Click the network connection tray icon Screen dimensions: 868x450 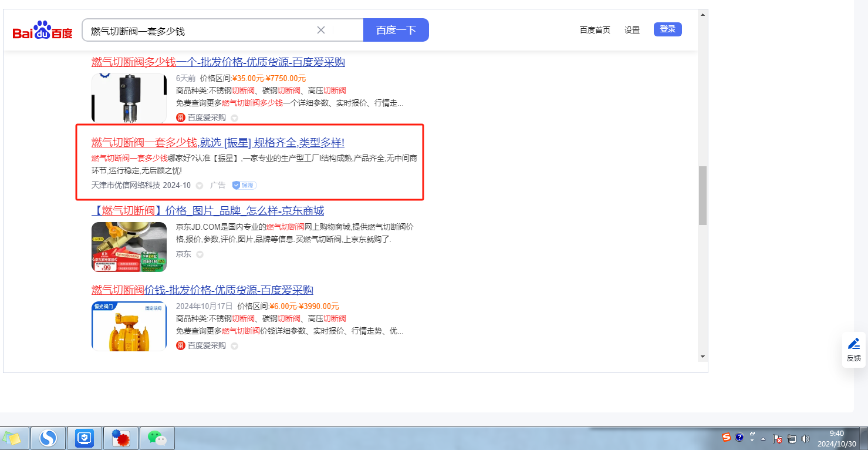pos(792,438)
